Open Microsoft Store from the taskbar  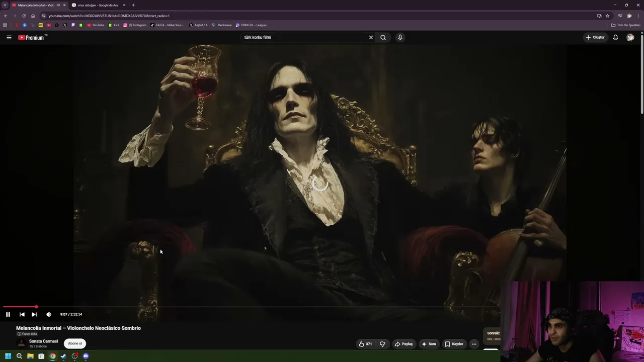pos(41,356)
